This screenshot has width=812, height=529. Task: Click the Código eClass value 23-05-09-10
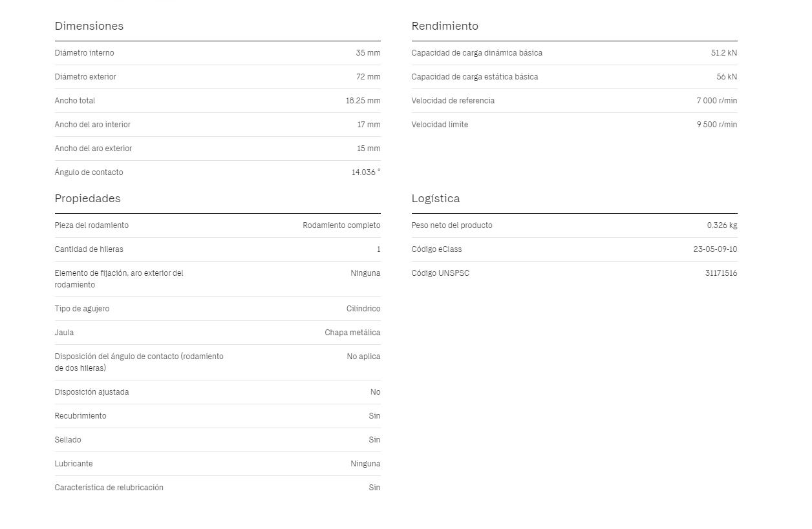click(715, 249)
